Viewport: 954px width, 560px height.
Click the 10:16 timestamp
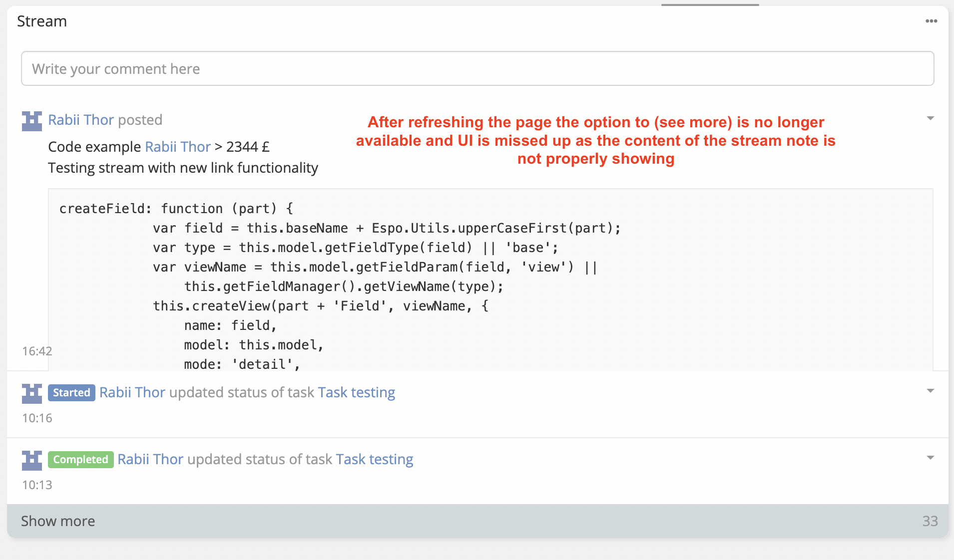(x=36, y=418)
